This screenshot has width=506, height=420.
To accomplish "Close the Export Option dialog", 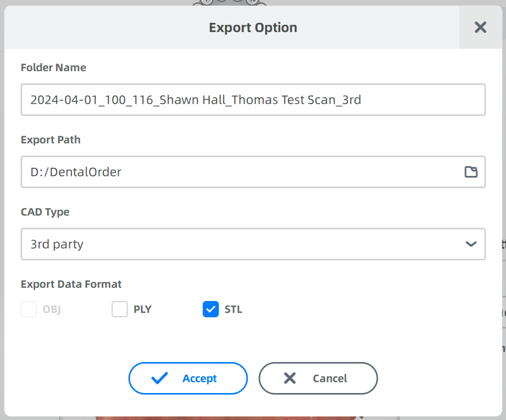I will (x=480, y=27).
